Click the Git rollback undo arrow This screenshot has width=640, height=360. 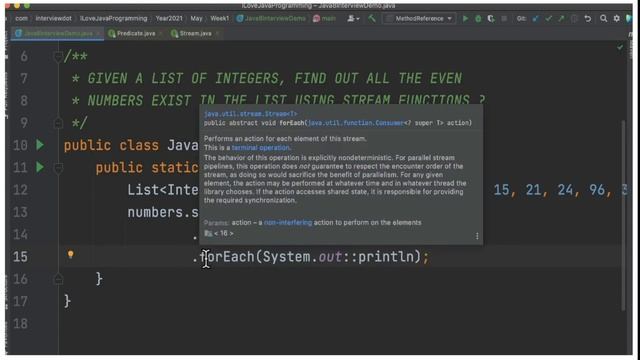pyautogui.click(x=588, y=19)
